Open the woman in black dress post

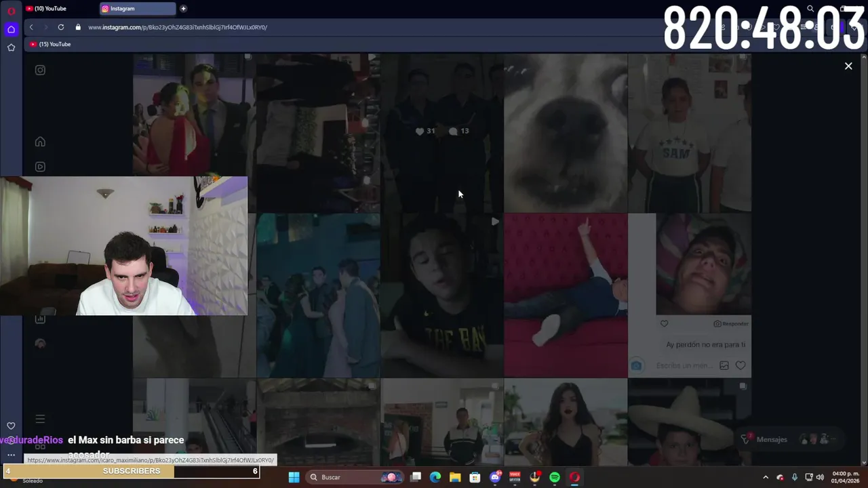point(566,422)
